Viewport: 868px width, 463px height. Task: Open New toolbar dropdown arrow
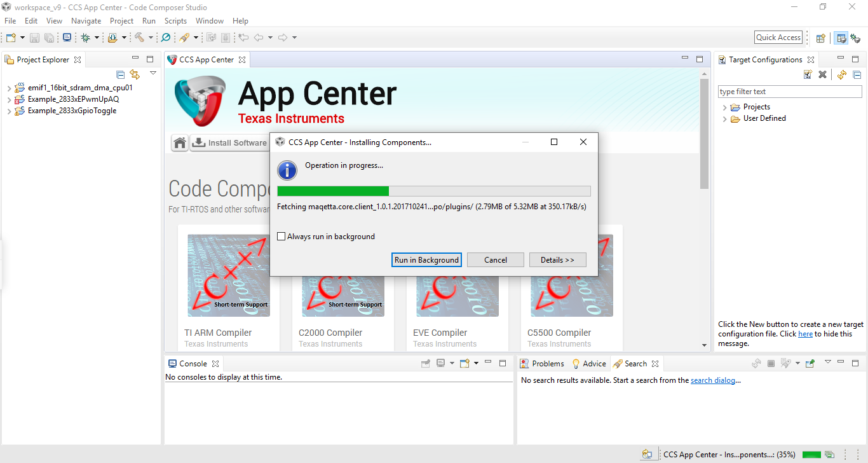(23, 38)
